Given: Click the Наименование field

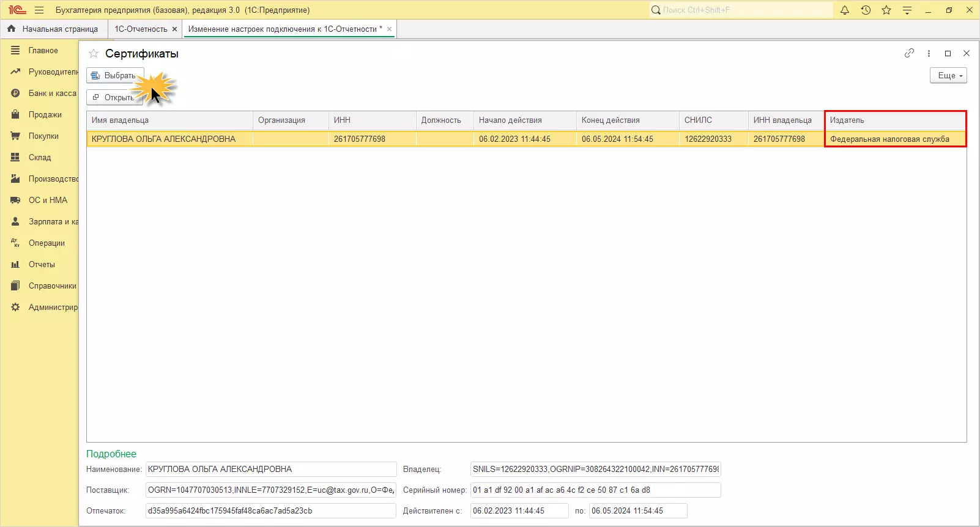Looking at the screenshot, I should pos(271,470).
